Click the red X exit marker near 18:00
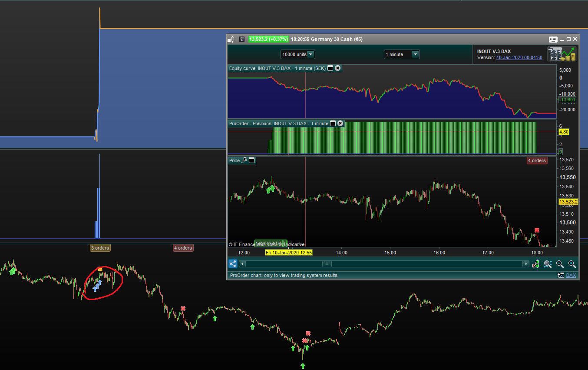 tap(537, 230)
